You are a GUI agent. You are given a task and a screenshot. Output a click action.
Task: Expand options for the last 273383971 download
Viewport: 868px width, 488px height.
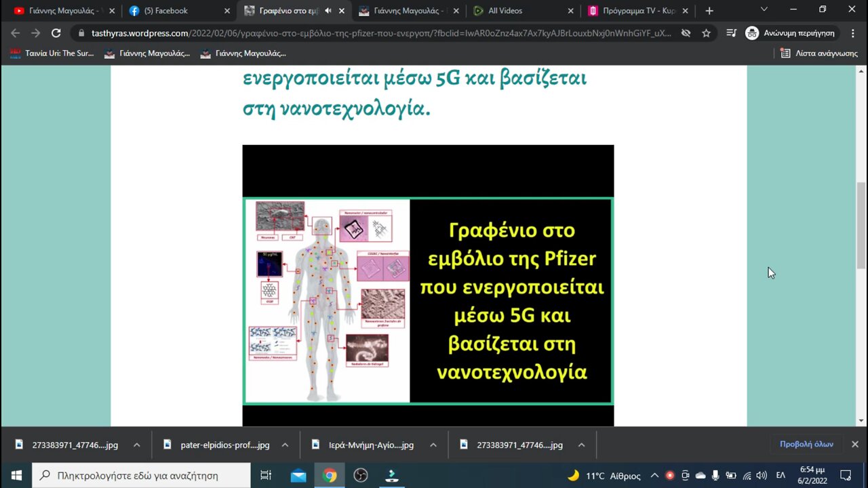point(581,445)
